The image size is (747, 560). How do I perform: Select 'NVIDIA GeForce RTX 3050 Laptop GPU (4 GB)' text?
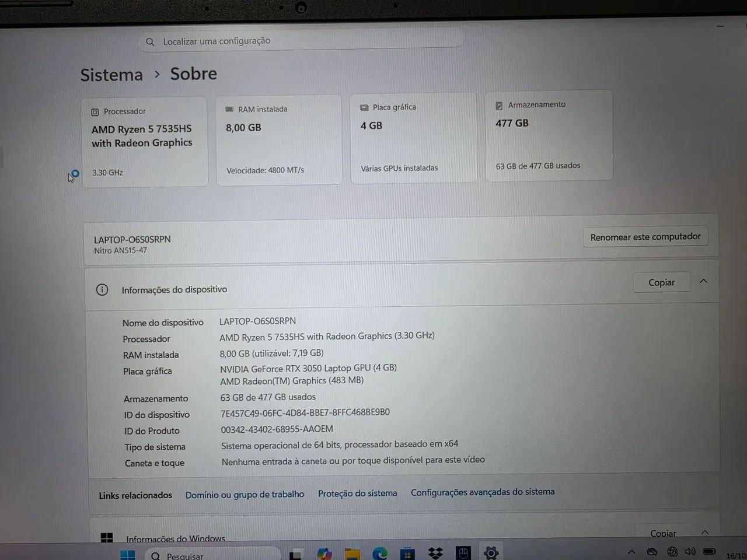pos(308,368)
